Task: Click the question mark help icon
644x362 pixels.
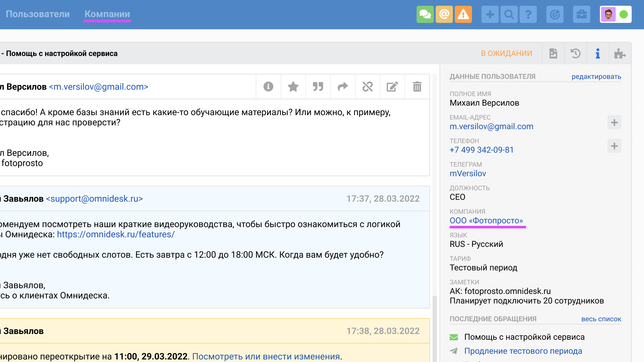Action: point(528,14)
